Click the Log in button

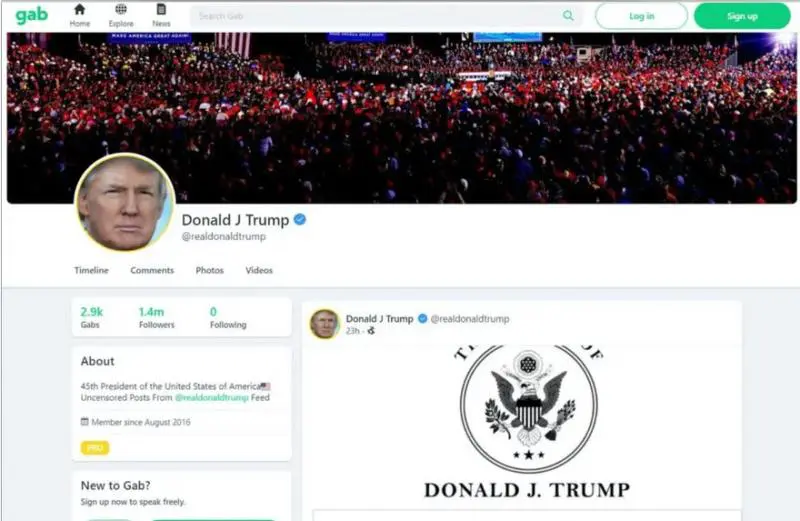(641, 16)
